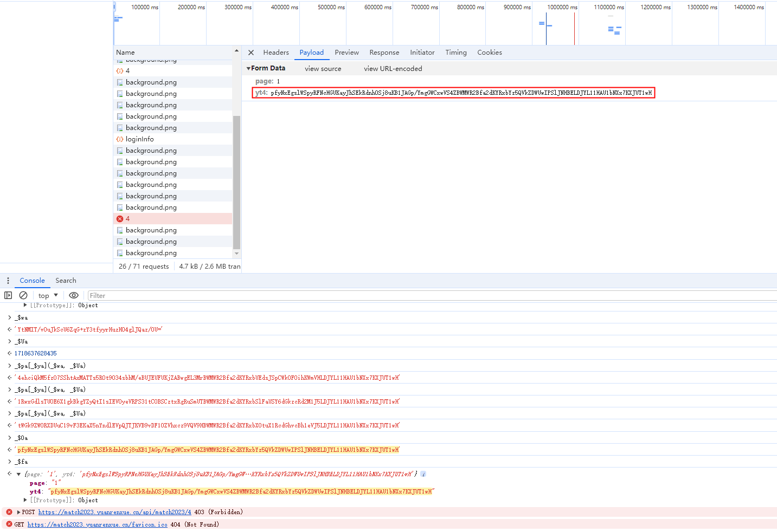Click the page property in the logged object
Screen dimensions: 777x532
(x=46, y=483)
